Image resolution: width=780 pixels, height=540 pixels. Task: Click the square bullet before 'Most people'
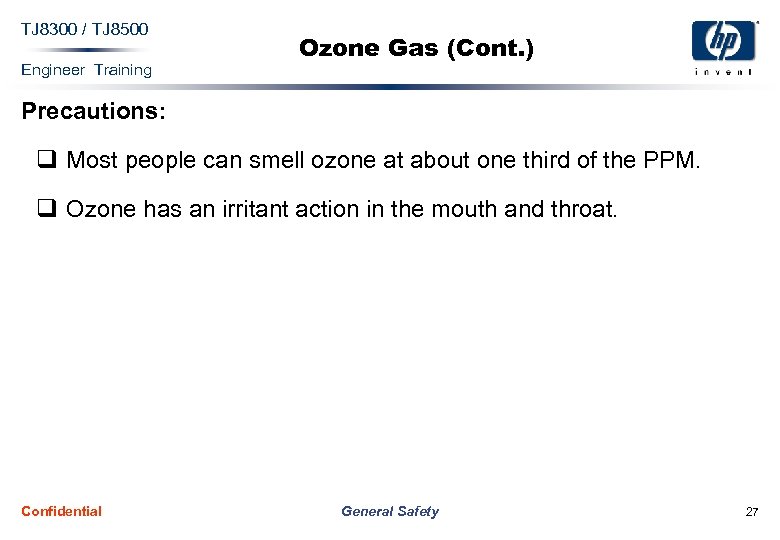pyautogui.click(x=47, y=157)
